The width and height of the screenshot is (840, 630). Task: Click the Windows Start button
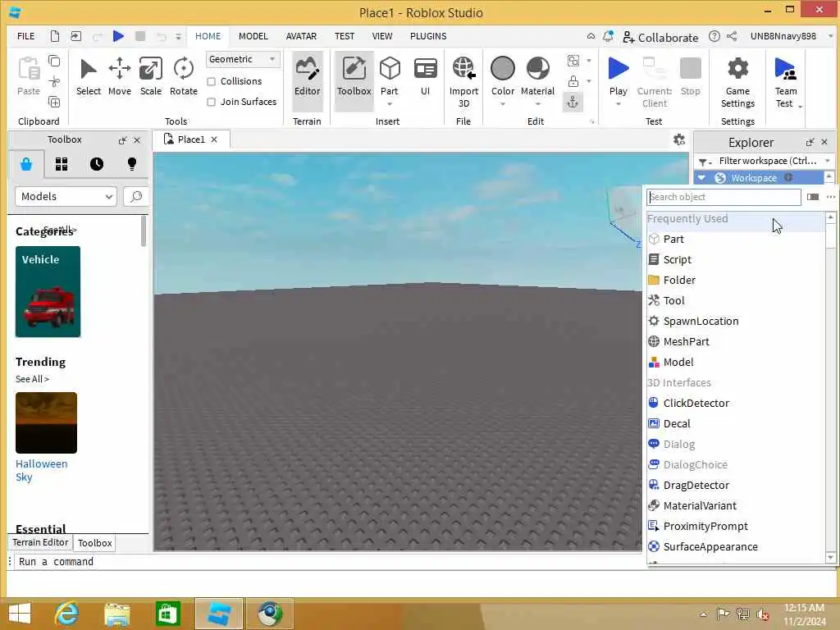(x=20, y=614)
